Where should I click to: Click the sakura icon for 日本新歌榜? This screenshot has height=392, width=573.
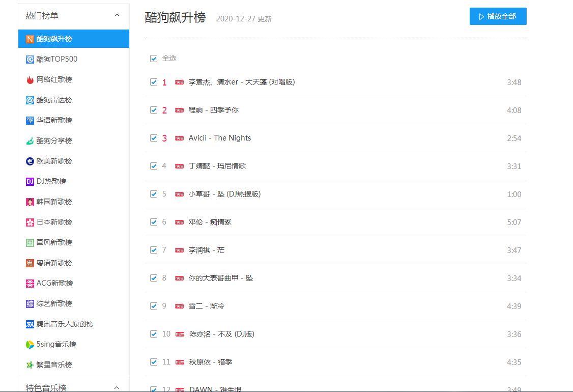30,222
